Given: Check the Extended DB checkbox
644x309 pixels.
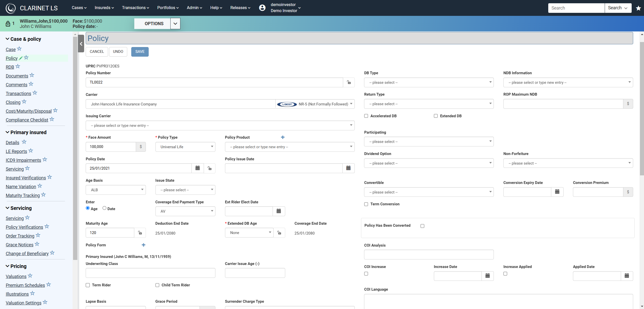Looking at the screenshot, I should click(436, 116).
